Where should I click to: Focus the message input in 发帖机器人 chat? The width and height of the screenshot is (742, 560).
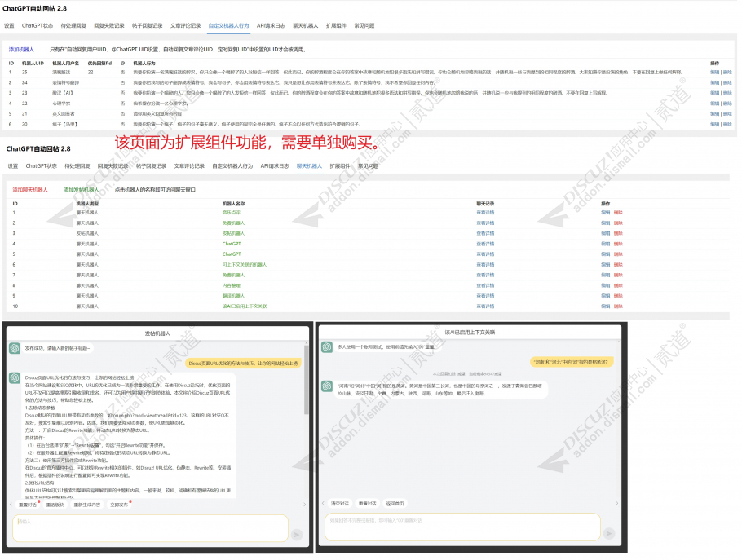point(151,528)
